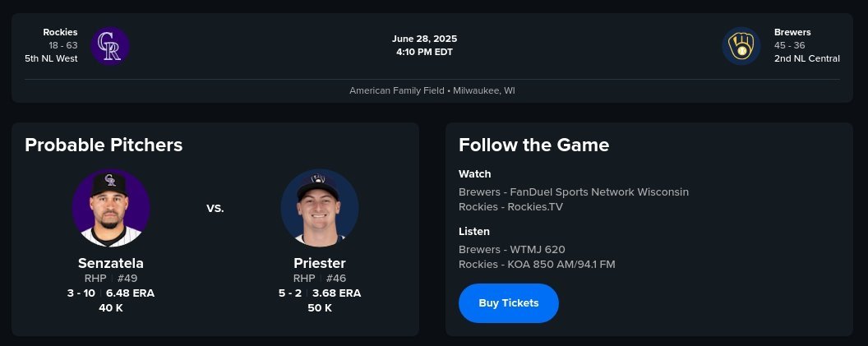
Task: Select the Brewers team name
Action: click(x=792, y=32)
